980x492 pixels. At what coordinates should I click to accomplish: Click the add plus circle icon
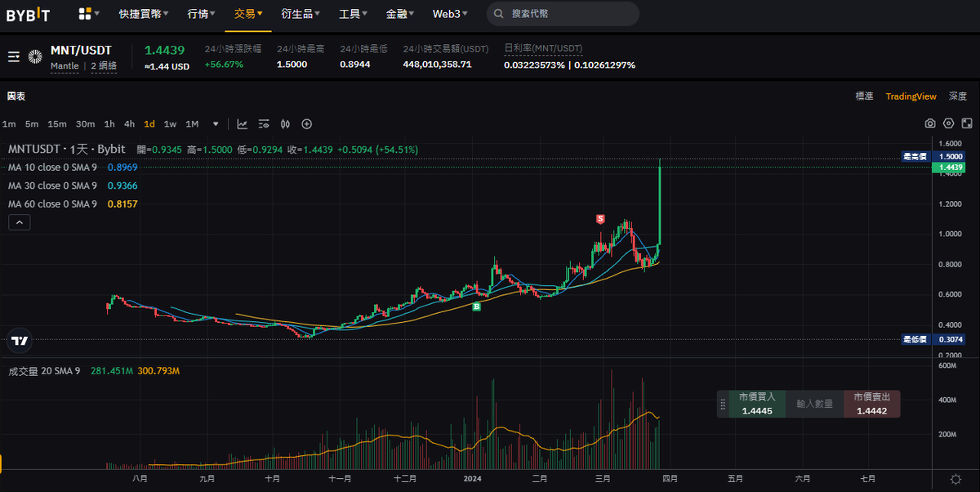pos(307,124)
